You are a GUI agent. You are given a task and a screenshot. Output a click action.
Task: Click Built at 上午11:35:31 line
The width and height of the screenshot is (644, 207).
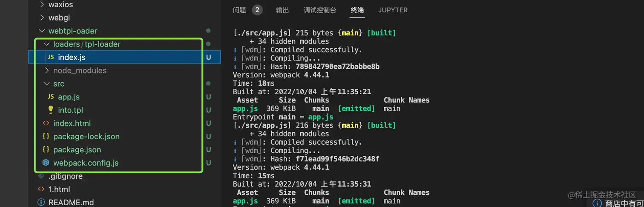[x=302, y=184]
